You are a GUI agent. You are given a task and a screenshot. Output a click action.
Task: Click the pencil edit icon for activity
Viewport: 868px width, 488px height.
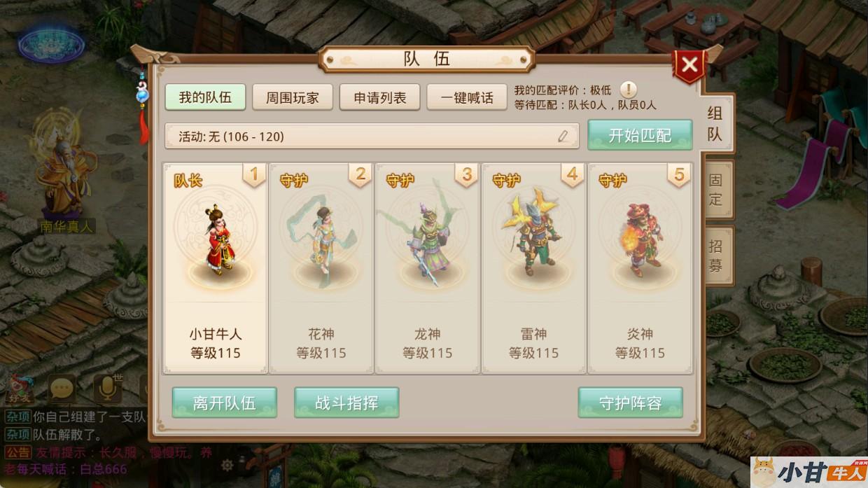pos(563,137)
